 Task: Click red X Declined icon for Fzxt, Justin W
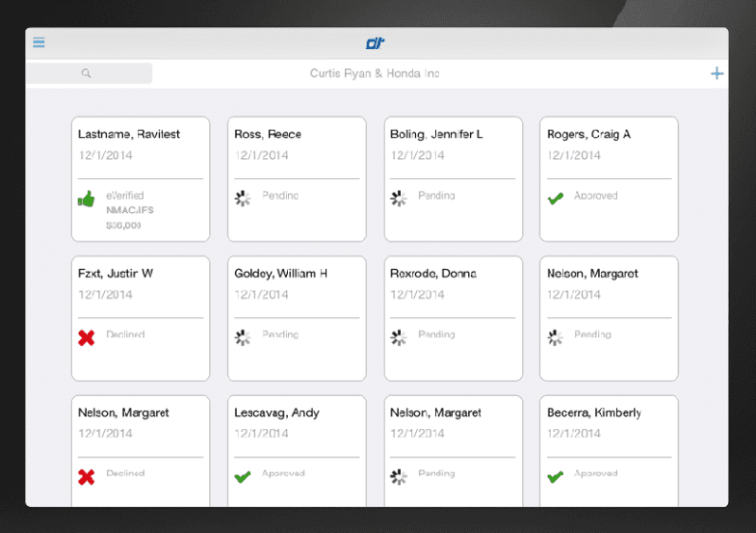click(87, 337)
